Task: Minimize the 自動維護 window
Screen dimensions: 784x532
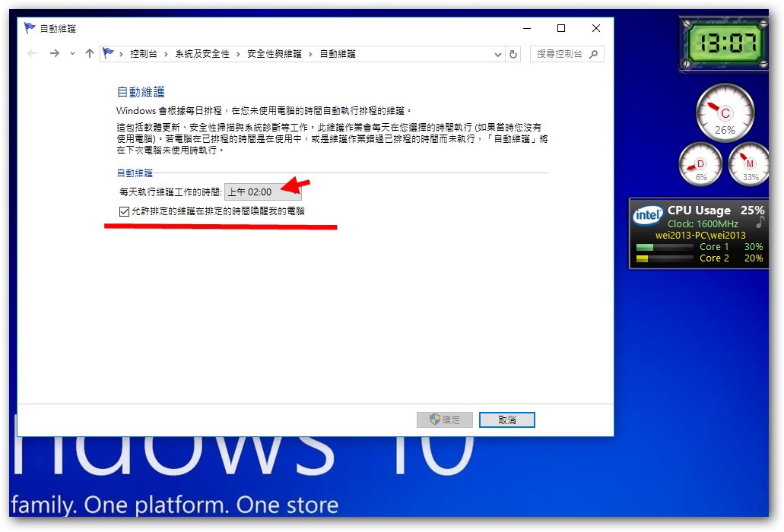Action: tap(526, 28)
